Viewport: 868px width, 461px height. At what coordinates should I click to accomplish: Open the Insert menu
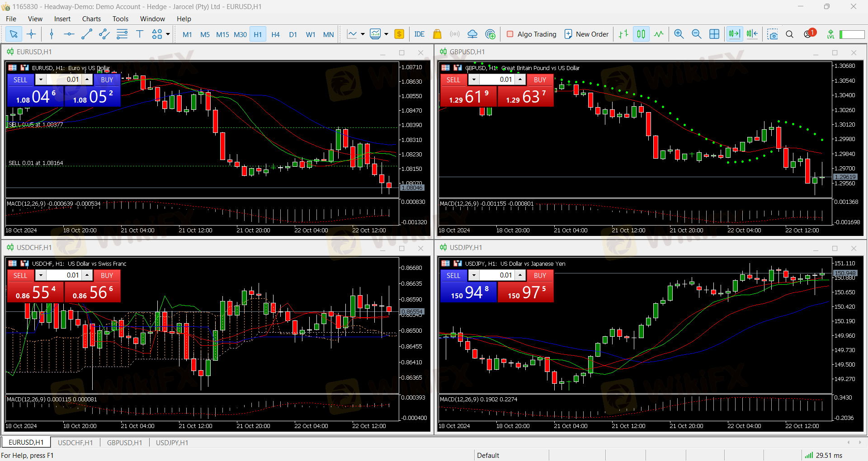pyautogui.click(x=62, y=19)
